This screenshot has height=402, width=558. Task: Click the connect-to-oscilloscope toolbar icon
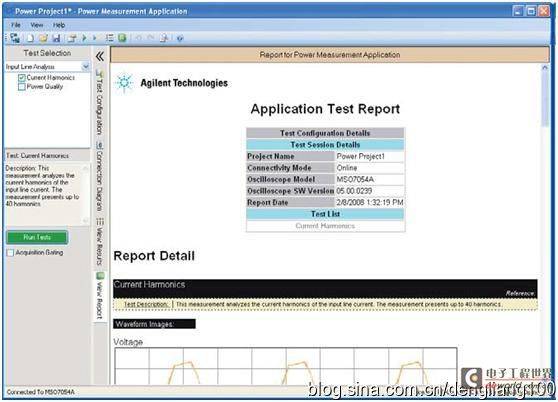[15, 38]
